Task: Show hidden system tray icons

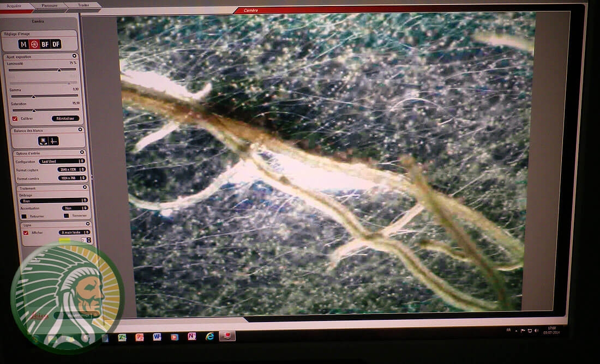Action: 516,331
